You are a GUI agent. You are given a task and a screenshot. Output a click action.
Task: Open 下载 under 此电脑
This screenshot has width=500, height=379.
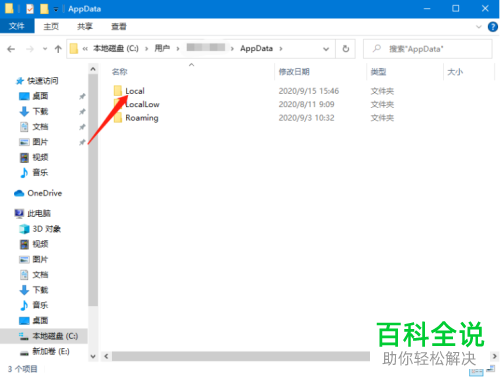point(40,290)
